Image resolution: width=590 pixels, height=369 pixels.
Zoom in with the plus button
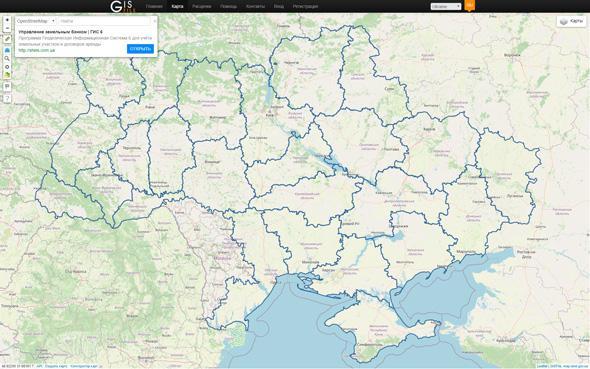point(7,20)
